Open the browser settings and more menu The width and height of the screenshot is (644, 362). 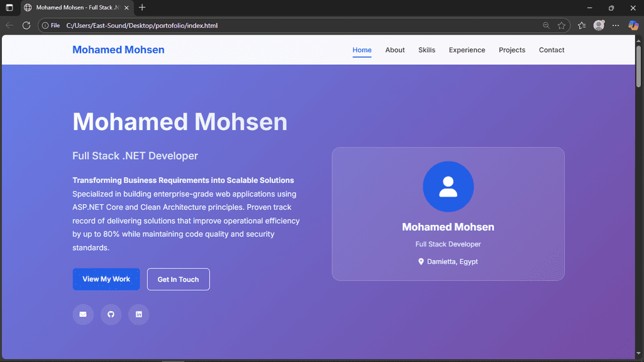tap(616, 25)
